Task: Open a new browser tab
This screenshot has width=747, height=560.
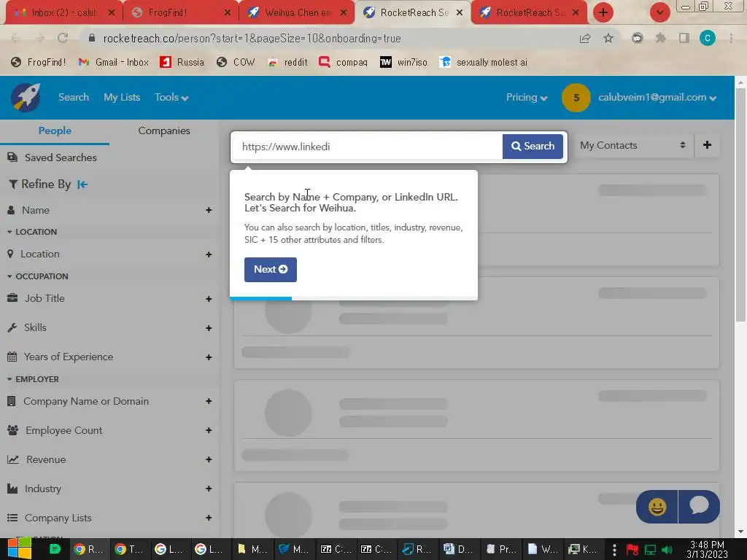Action: tap(603, 13)
